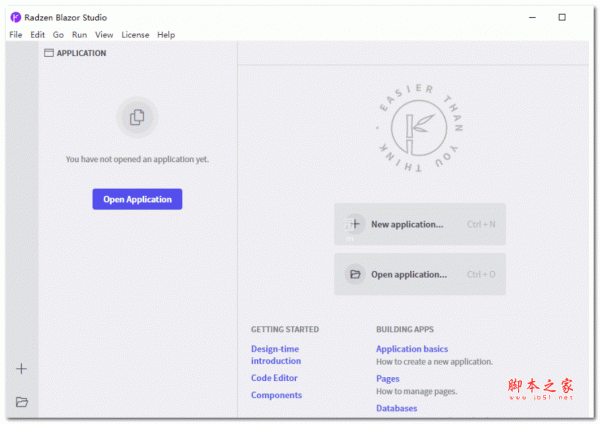Click the Radzen Blazor Studio logo in title bar
The height and width of the screenshot is (424, 600).
[x=16, y=17]
